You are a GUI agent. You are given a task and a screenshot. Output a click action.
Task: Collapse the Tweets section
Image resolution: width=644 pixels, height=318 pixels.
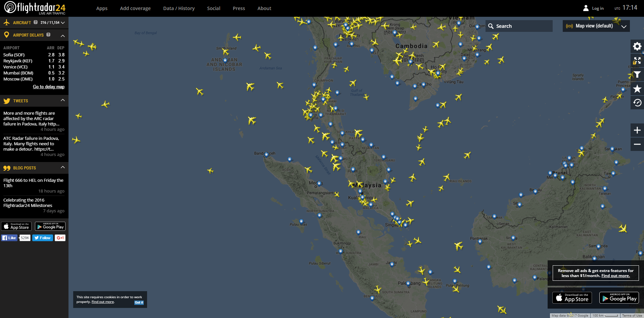coord(62,101)
